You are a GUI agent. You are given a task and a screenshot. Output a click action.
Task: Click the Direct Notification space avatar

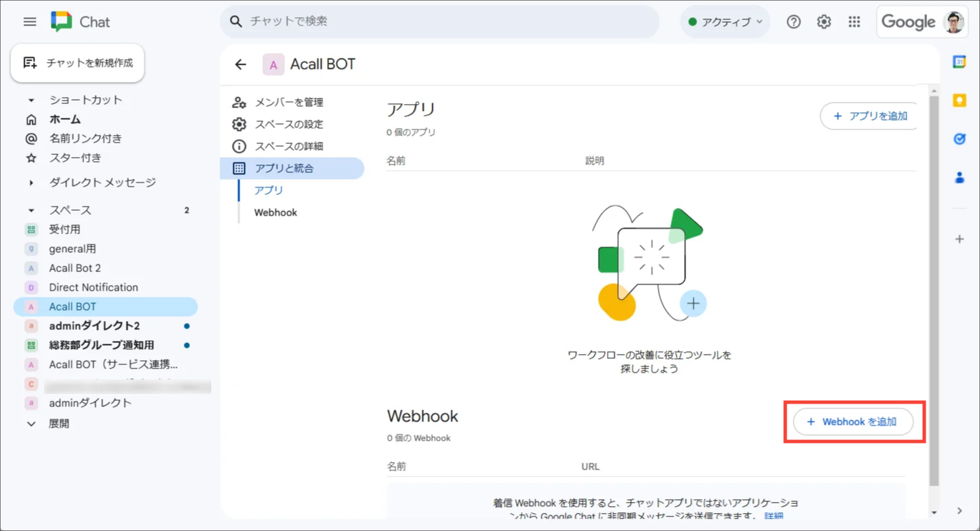coord(31,287)
